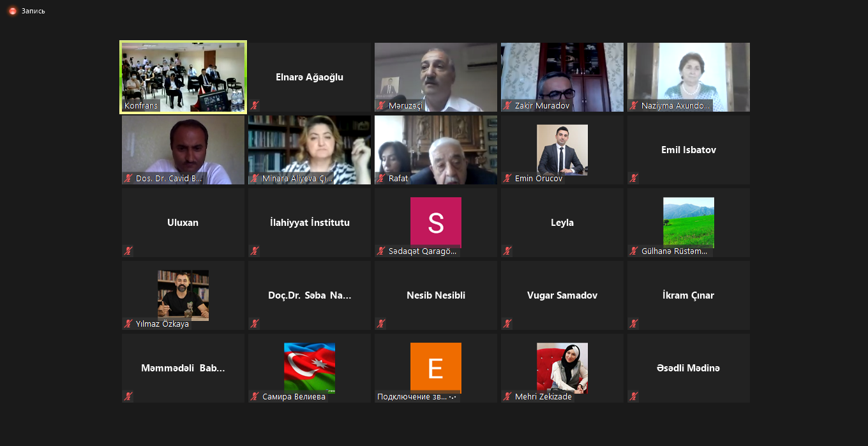Image resolution: width=868 pixels, height=446 pixels.
Task: Click muted mic icon on Zakir Muradov tile
Action: (x=508, y=106)
